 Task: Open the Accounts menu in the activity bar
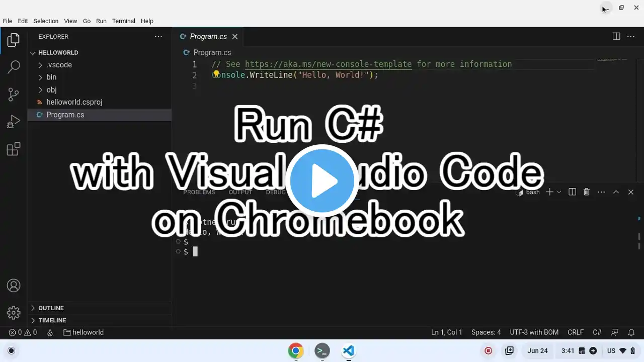point(14,286)
